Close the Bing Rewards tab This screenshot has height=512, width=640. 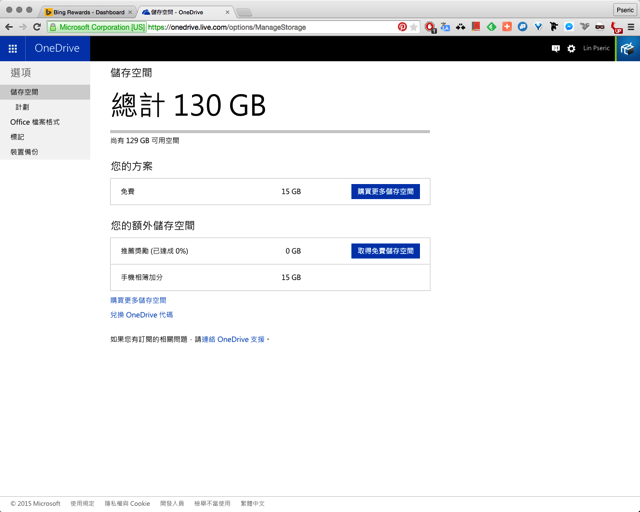130,12
